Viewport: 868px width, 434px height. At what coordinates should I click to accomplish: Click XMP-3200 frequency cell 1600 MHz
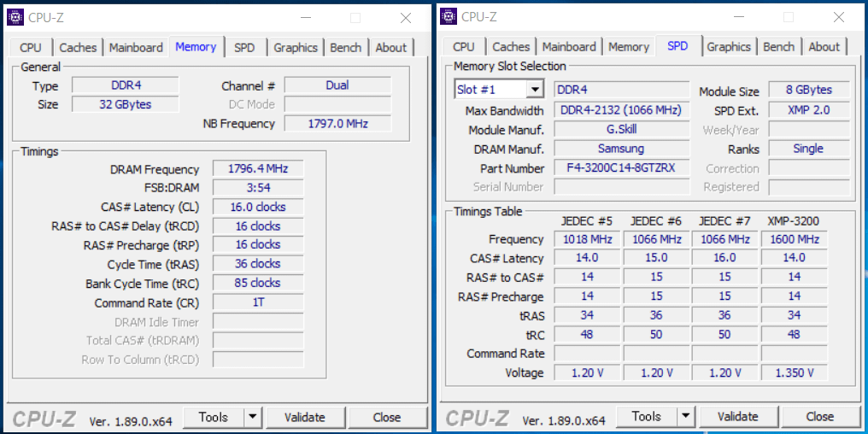click(794, 240)
